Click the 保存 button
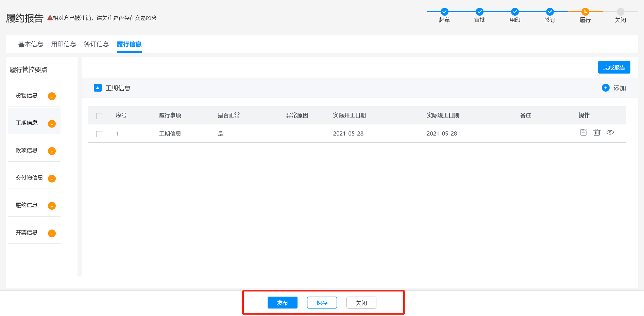Screen dimensions: 644x316 coord(322,303)
